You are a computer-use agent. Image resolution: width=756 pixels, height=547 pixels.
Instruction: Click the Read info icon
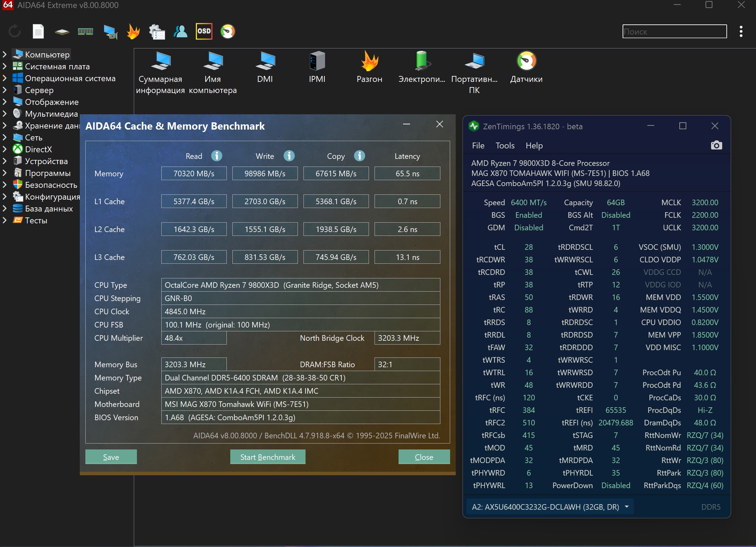(217, 156)
